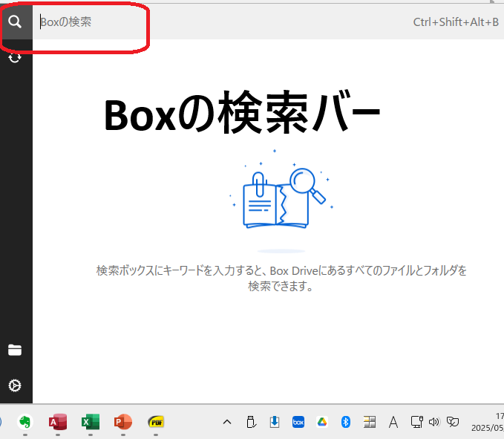
Task: Open the Box folder icon in sidebar
Action: (15, 351)
